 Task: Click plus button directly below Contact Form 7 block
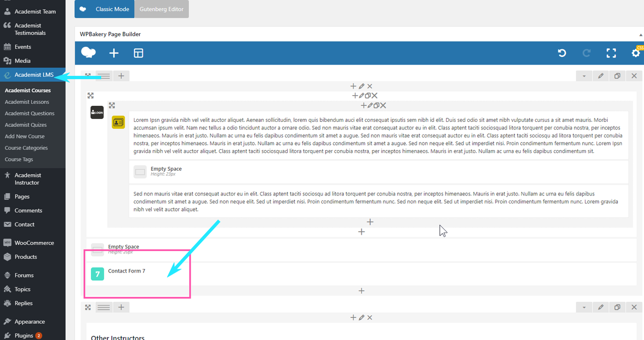click(x=361, y=291)
